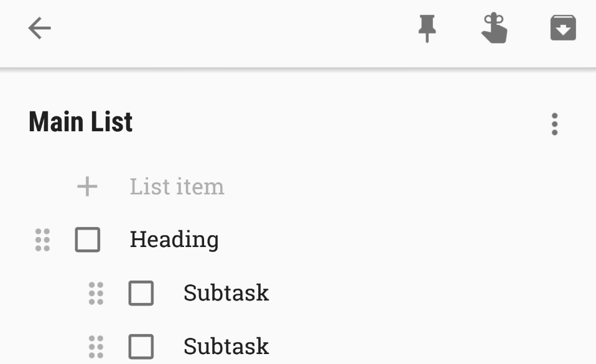Edit the second Subtask text
Image resolution: width=596 pixels, height=364 pixels.
pos(226,347)
